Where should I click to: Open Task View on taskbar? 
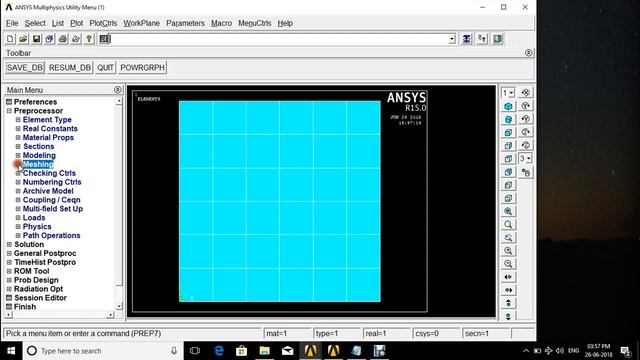195,351
